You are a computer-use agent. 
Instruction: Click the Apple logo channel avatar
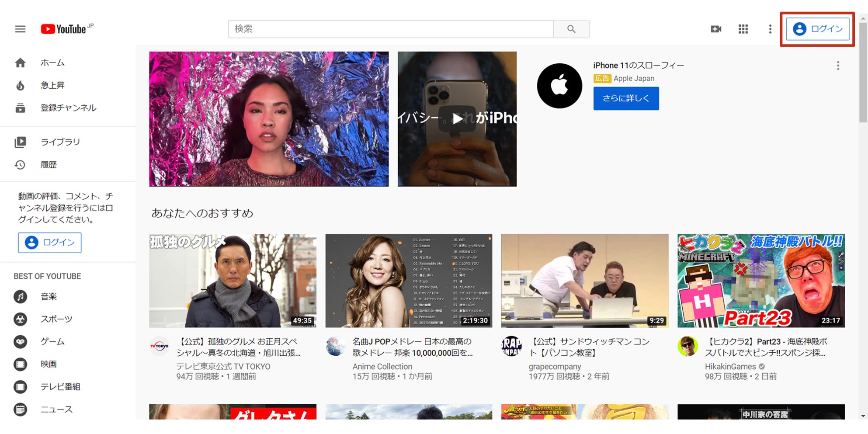point(559,86)
